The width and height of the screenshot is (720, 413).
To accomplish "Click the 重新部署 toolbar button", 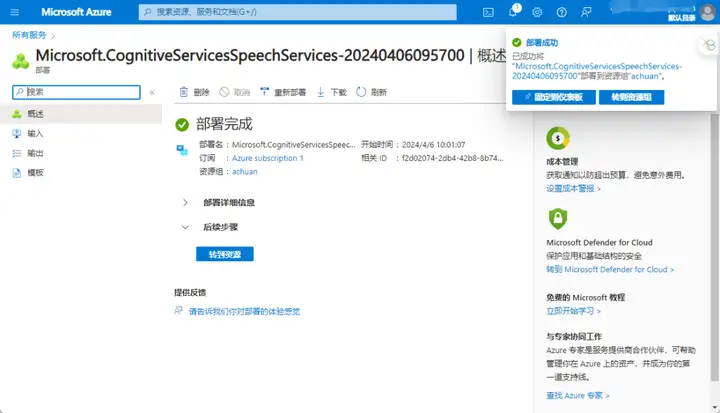I will point(283,92).
